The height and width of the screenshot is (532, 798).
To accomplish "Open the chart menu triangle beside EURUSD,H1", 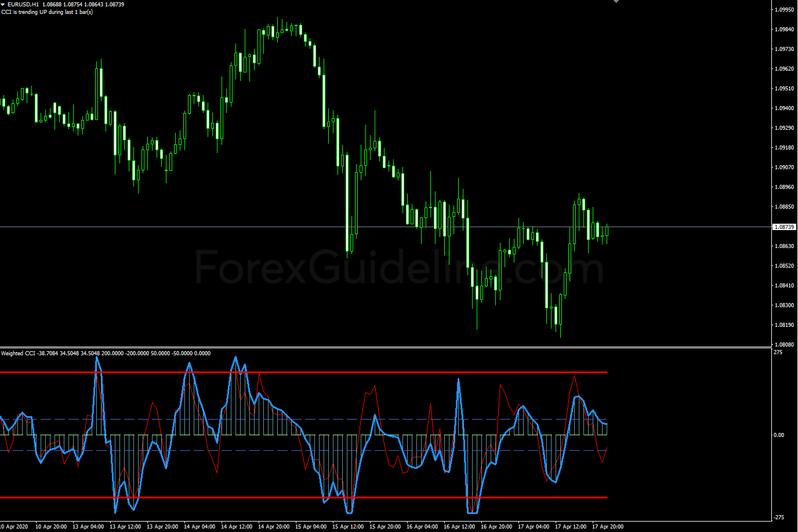I will tap(3, 5).
